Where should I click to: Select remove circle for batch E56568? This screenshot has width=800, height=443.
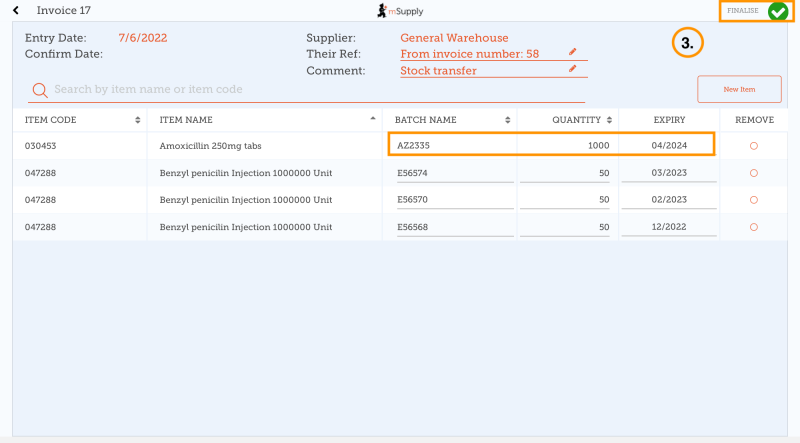[x=753, y=227]
